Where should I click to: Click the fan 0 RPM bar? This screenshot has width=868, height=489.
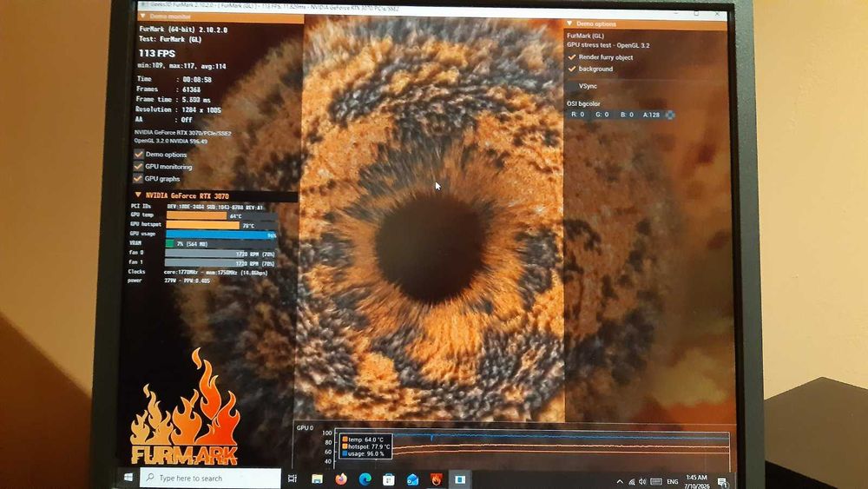(220, 254)
